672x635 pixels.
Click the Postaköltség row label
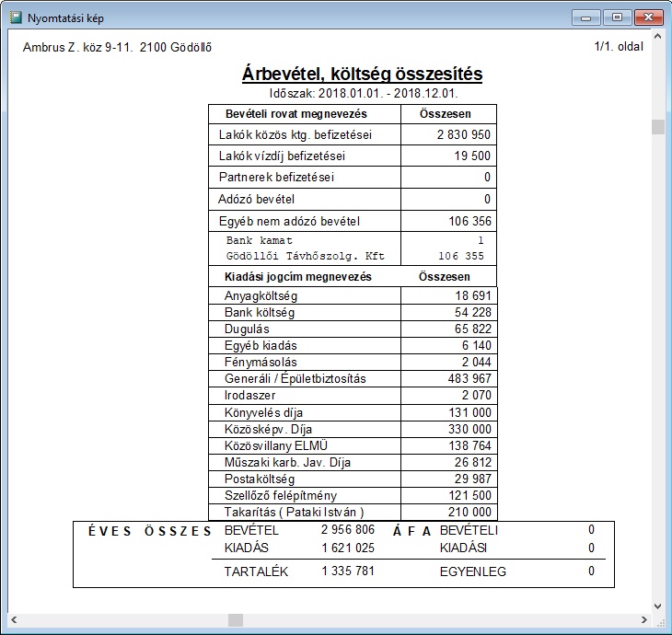pos(260,479)
